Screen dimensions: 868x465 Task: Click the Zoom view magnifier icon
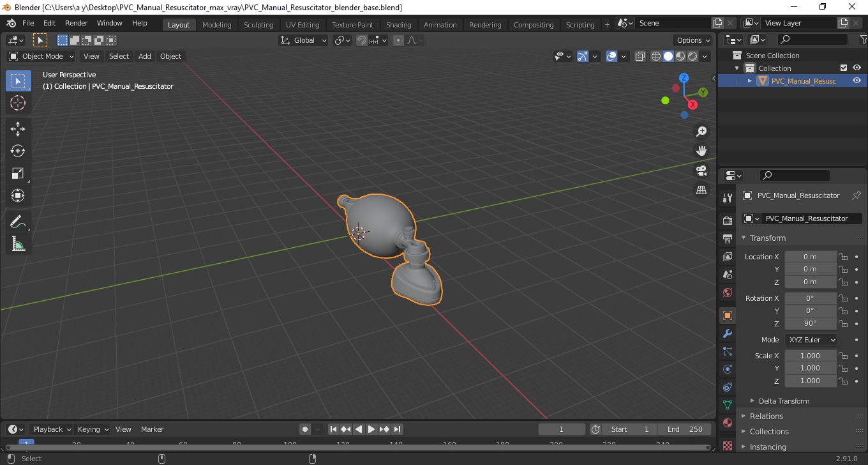point(701,132)
